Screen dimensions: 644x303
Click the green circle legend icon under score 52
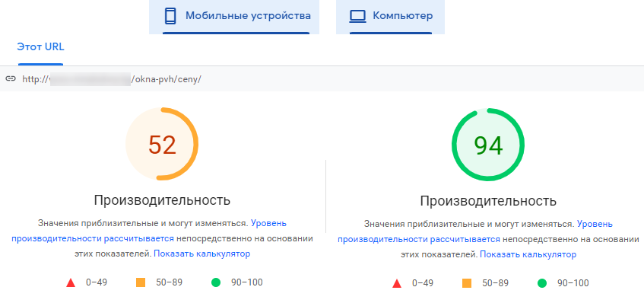216,282
